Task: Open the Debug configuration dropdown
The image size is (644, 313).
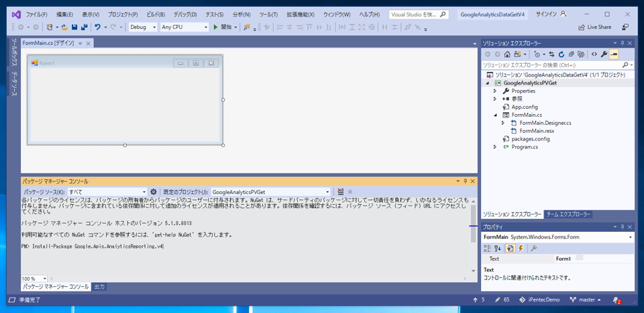Action: pos(143,27)
